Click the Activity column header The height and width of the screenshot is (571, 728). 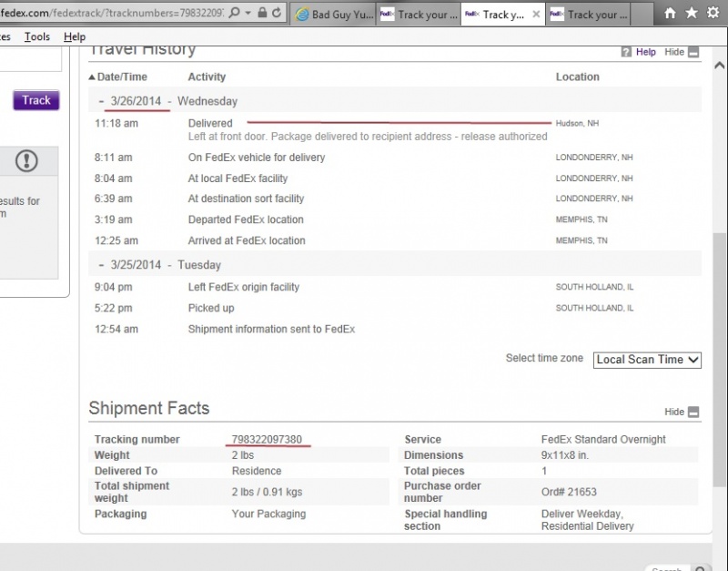click(x=207, y=77)
